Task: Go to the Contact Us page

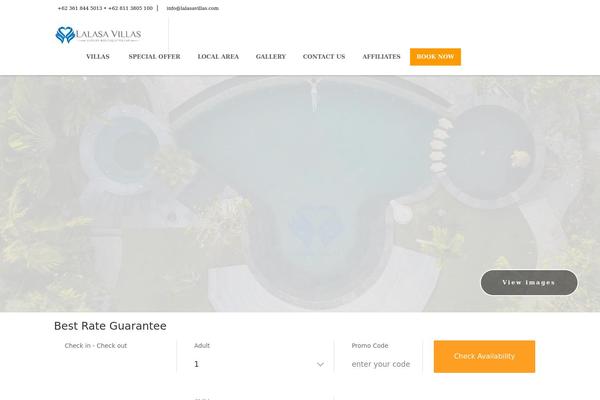Action: coord(324,57)
